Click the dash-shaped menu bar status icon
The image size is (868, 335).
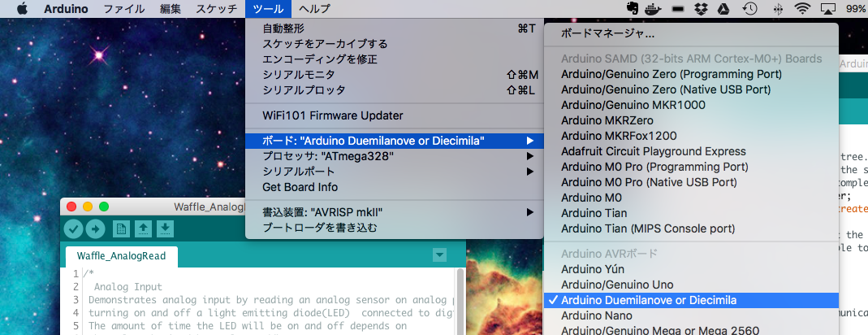click(677, 8)
